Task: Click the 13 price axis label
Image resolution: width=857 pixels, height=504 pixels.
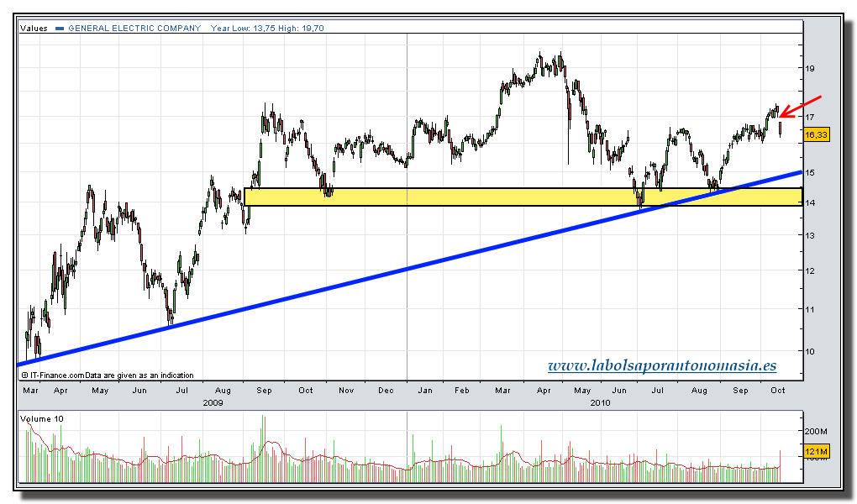Action: point(809,235)
